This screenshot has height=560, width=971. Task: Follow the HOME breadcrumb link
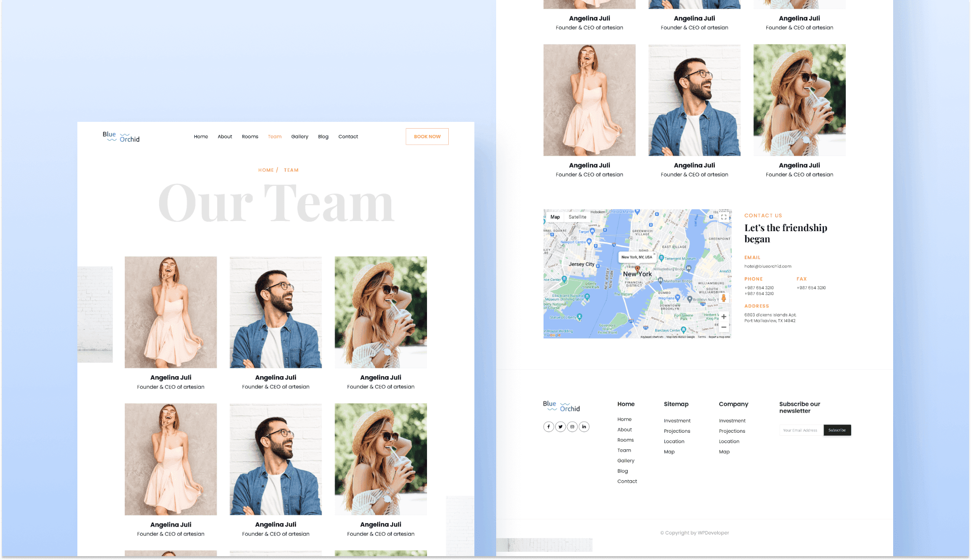pos(266,170)
